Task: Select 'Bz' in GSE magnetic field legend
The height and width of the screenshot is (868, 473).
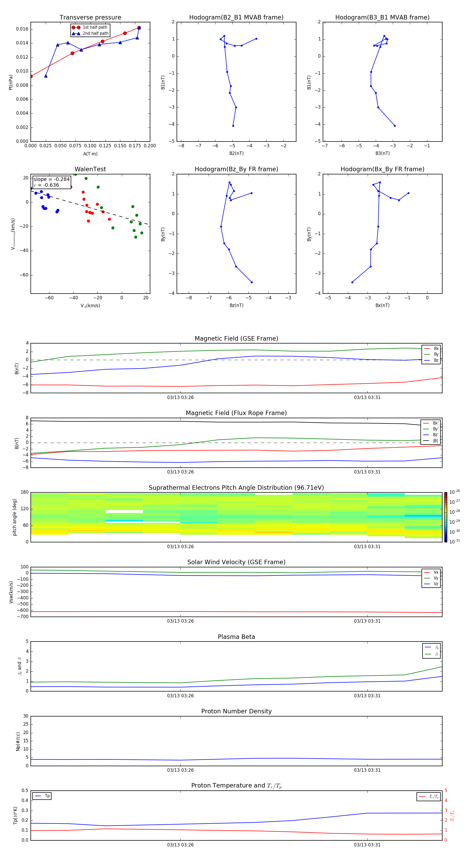Action: 431,360
